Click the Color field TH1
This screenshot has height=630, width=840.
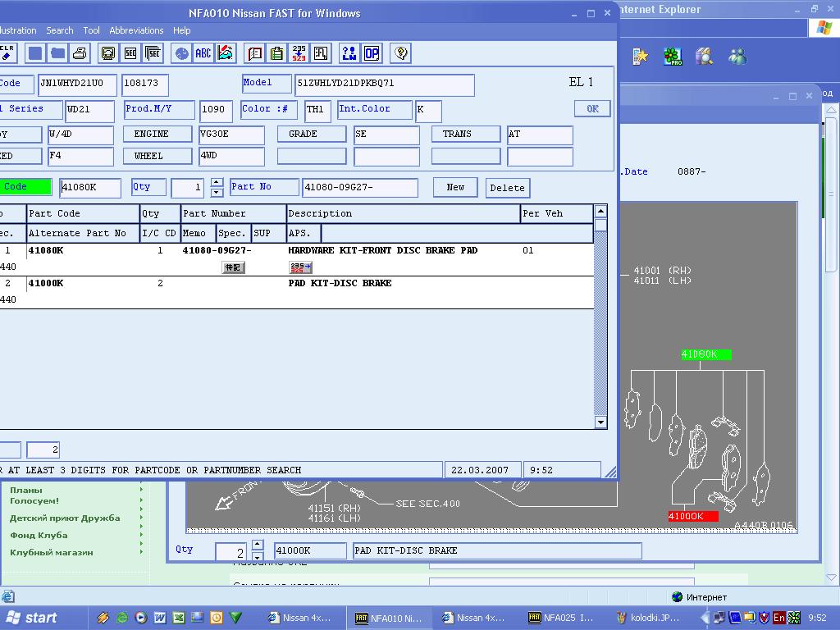tap(317, 110)
